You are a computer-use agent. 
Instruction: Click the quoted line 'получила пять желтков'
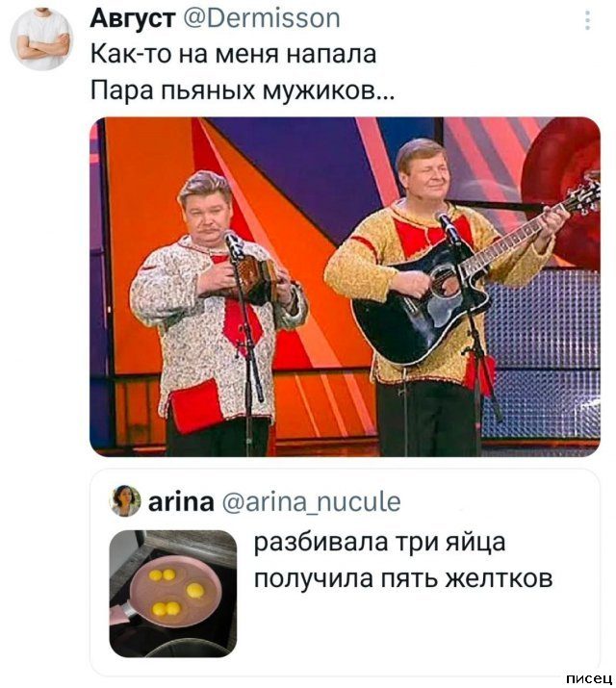[402, 578]
